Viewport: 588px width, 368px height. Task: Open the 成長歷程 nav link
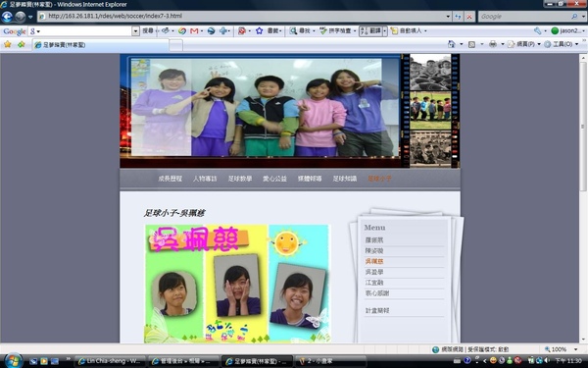(x=170, y=179)
